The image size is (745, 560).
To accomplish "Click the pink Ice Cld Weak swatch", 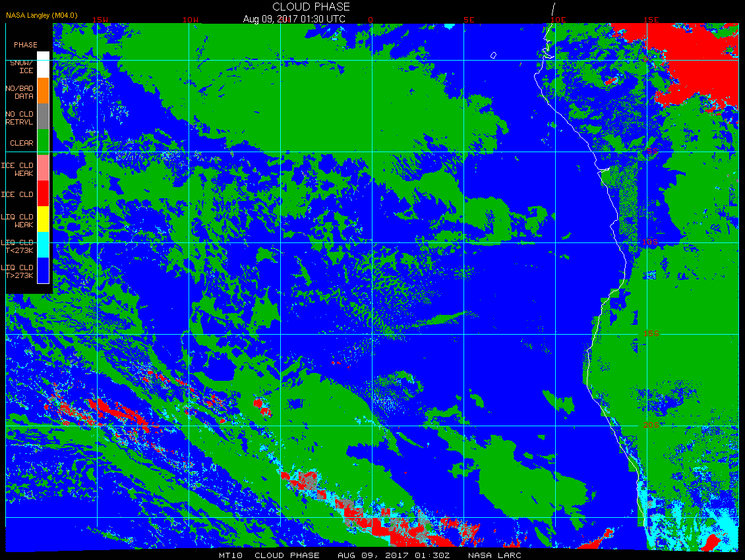I will tap(44, 167).
